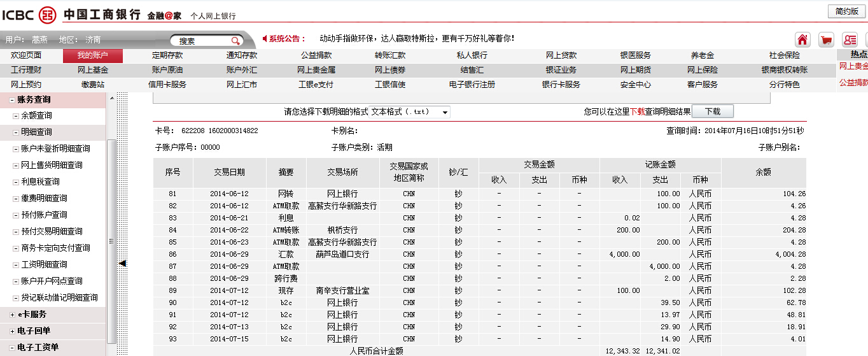
Task: Click the 摘要 column header
Action: pos(286,172)
